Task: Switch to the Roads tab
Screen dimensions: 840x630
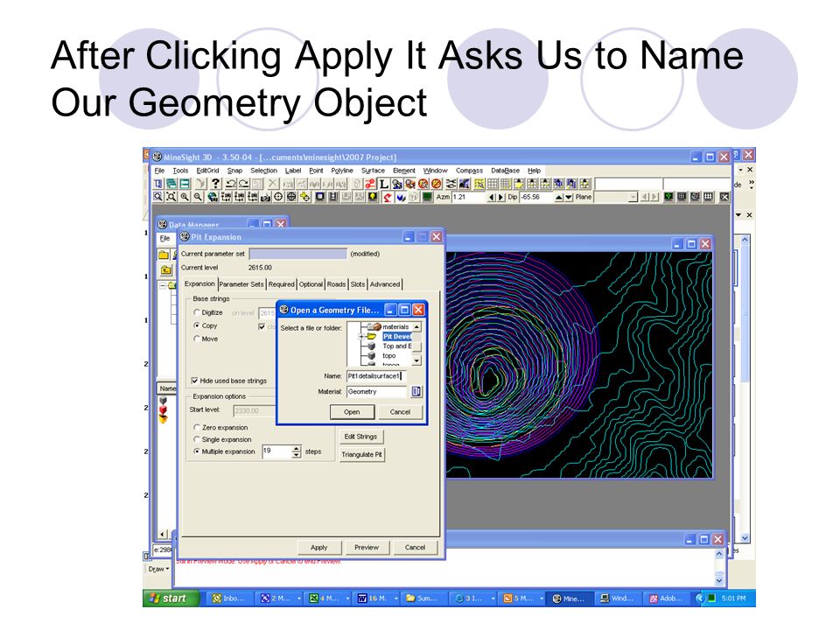Action: tap(336, 284)
